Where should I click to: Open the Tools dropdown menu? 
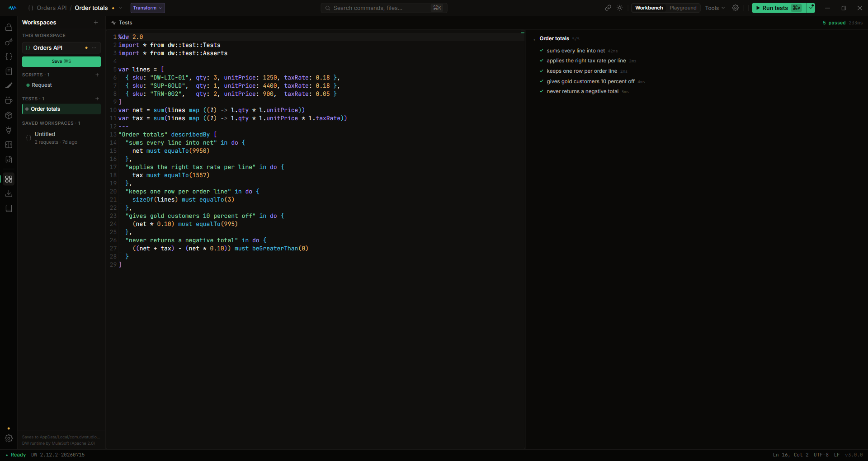715,8
